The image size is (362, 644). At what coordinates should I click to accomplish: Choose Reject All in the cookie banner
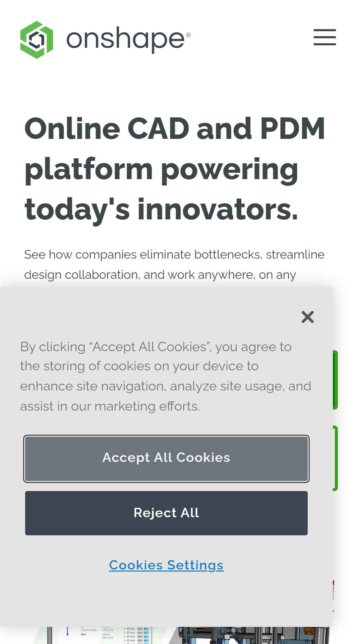(x=166, y=513)
